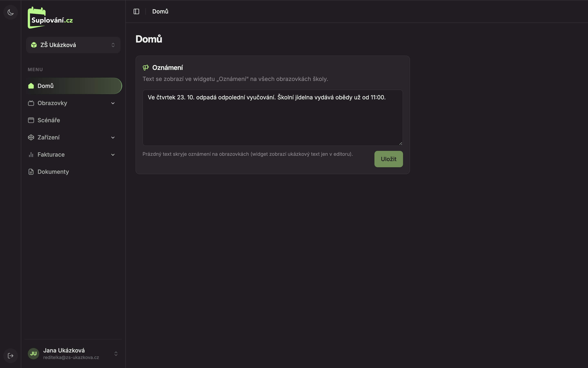Expand the Obrazovky chevron
Image resolution: width=588 pixels, height=368 pixels.
[x=113, y=103]
